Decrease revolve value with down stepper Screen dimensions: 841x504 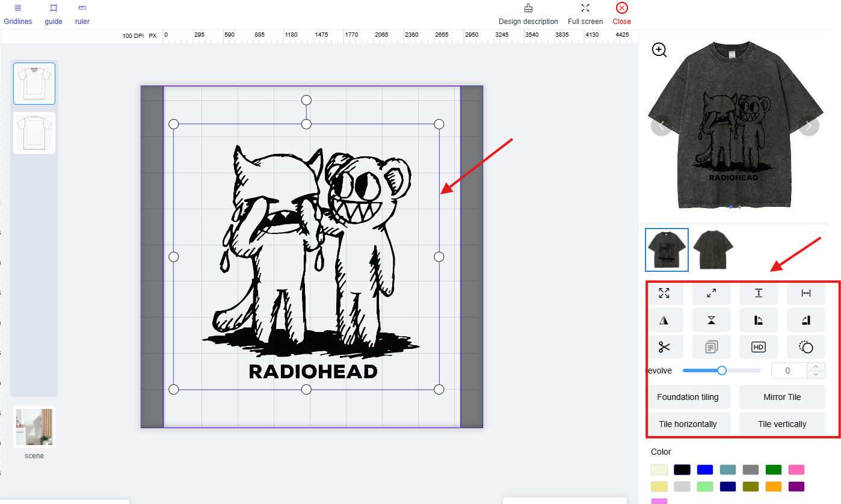(816, 375)
